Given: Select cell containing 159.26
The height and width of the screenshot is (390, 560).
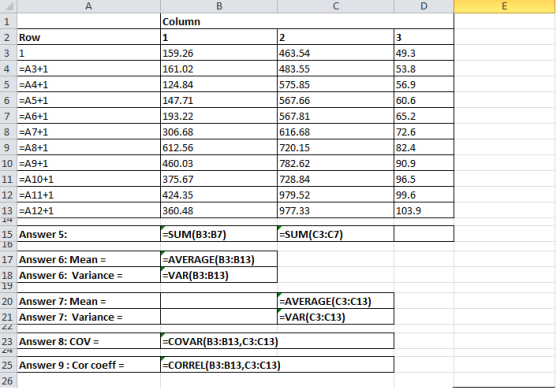Looking at the screenshot, I should 219,53.
